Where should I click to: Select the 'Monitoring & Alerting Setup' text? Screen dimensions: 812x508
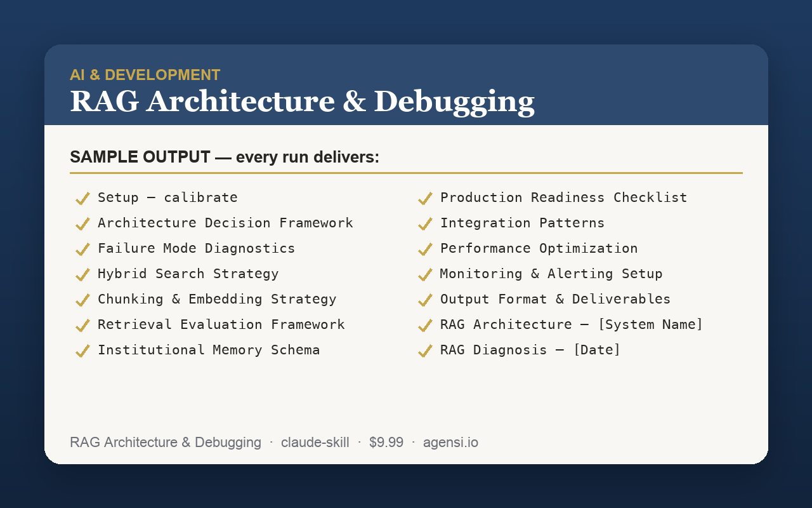click(x=551, y=274)
